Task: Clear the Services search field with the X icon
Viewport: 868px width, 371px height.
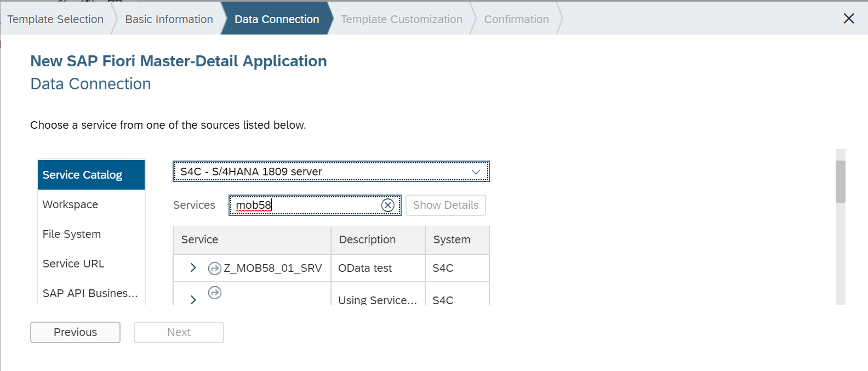Action: tap(387, 205)
